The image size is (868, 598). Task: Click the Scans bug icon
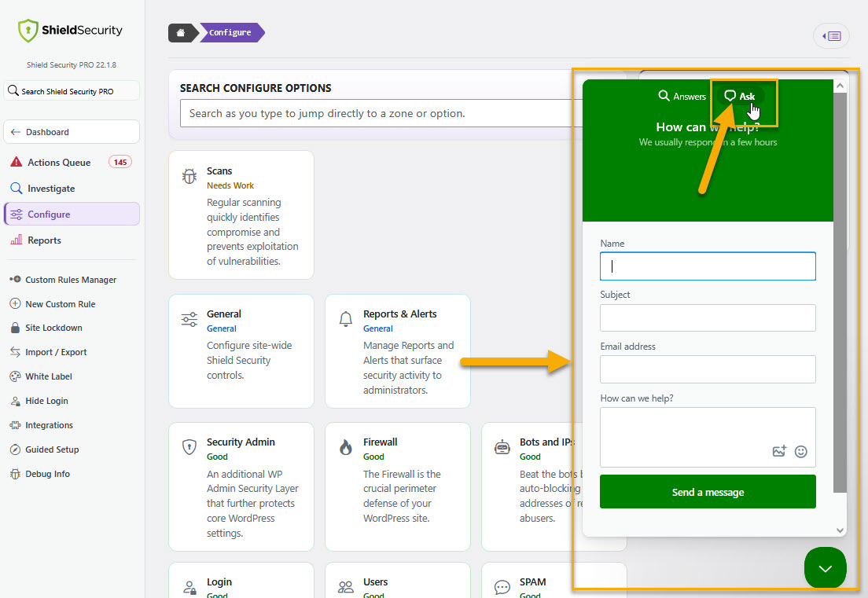pos(189,176)
